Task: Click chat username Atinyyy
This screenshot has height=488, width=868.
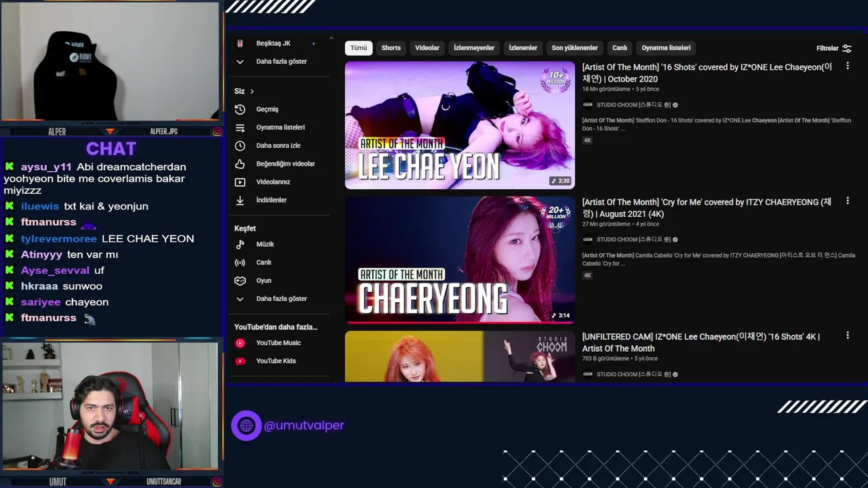Action: (41, 254)
